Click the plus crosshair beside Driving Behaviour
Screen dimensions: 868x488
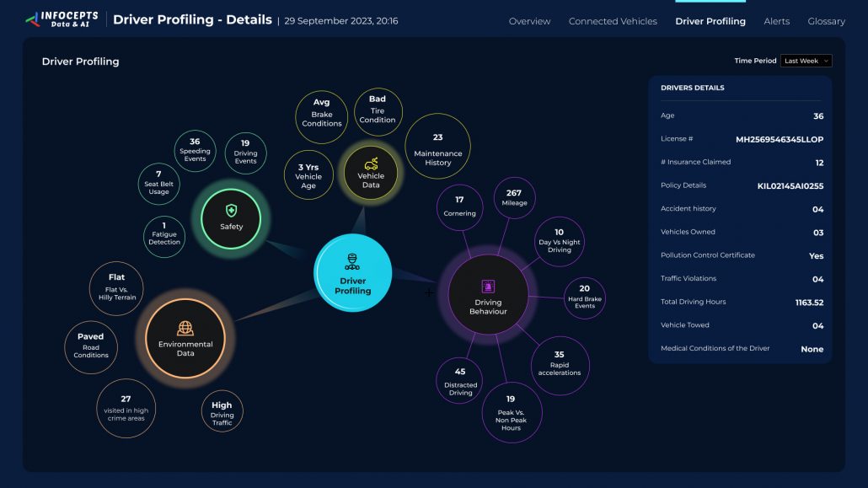(x=429, y=292)
